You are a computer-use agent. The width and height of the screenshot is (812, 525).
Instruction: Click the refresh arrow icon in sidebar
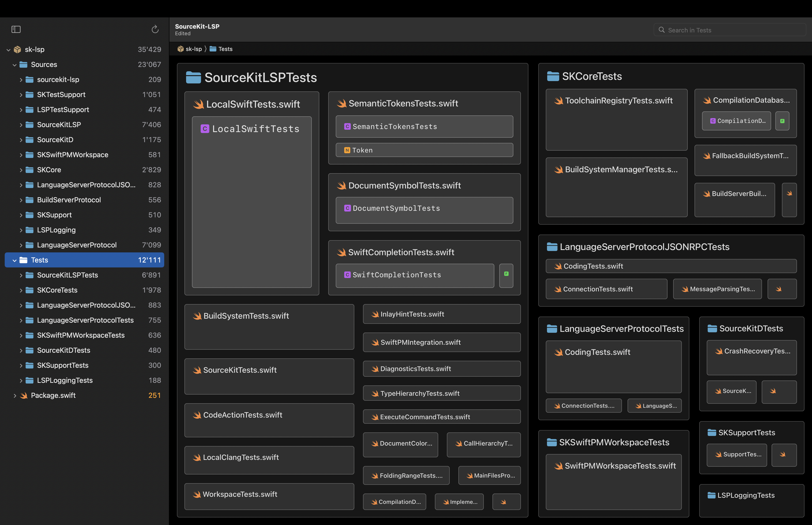155,29
